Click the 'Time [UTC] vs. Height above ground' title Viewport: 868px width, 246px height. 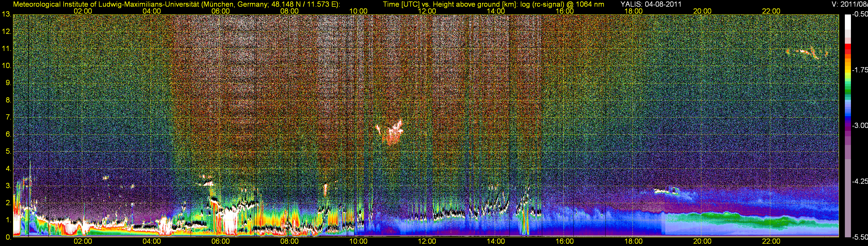tap(493, 4)
